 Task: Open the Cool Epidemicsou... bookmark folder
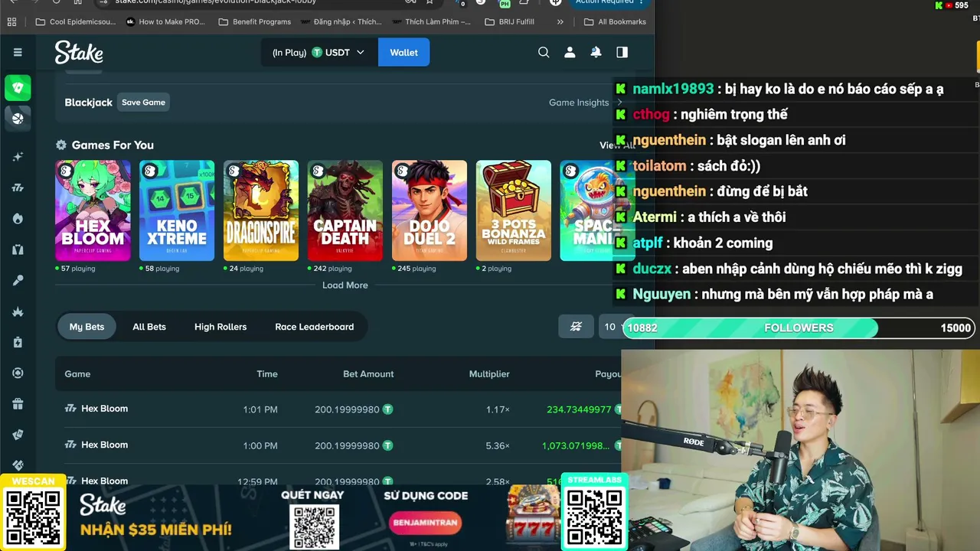tap(75, 21)
